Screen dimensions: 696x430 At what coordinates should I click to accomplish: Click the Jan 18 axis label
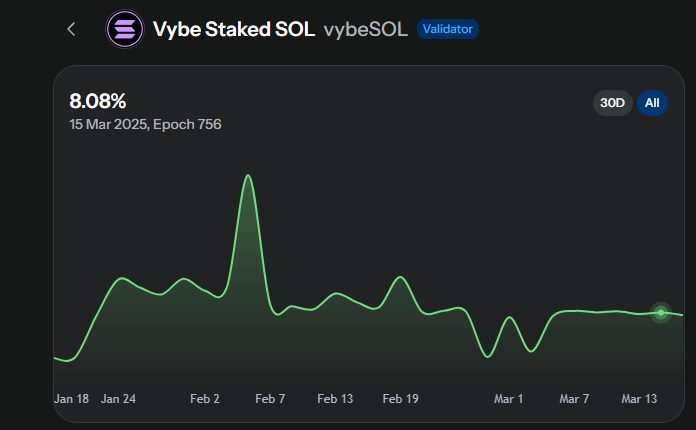click(x=71, y=399)
